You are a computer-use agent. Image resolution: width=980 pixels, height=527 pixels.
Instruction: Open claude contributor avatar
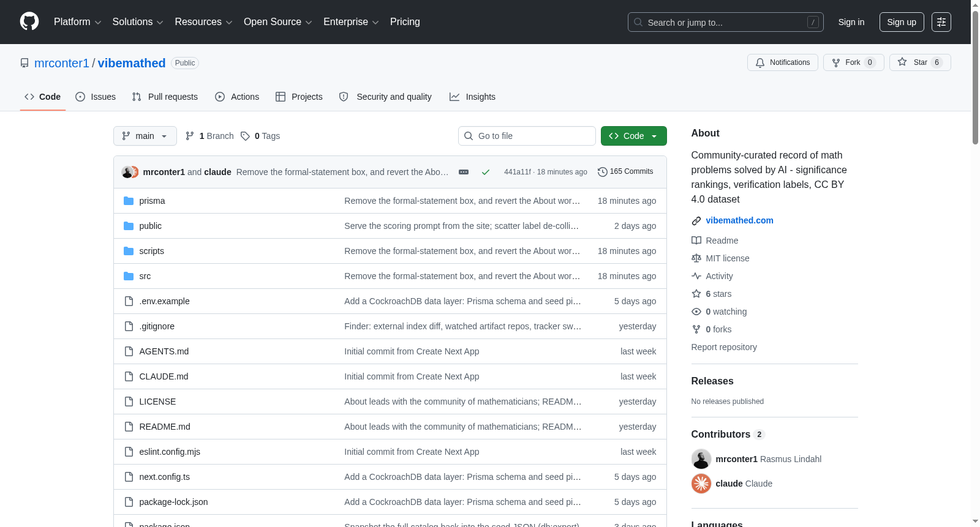(701, 484)
